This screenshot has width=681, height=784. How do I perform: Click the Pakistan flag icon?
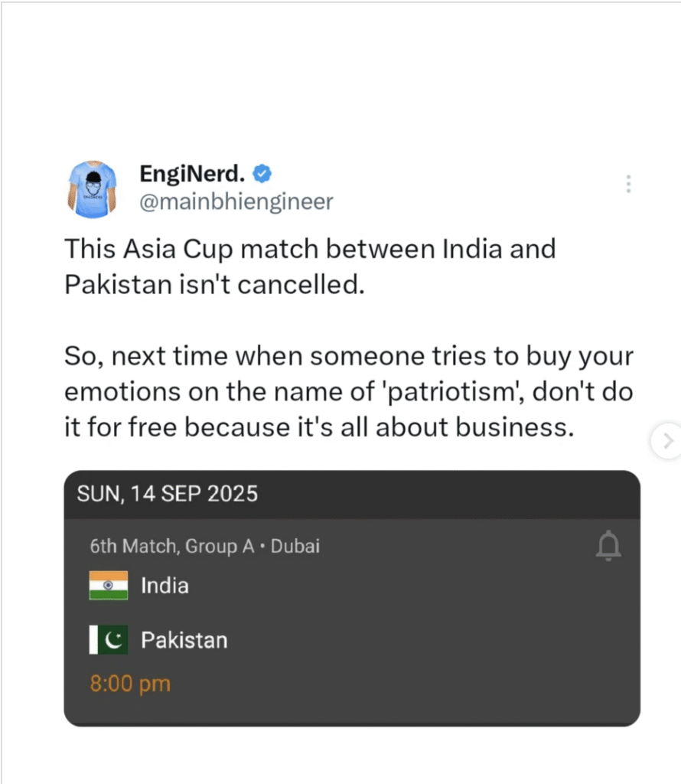point(109,640)
